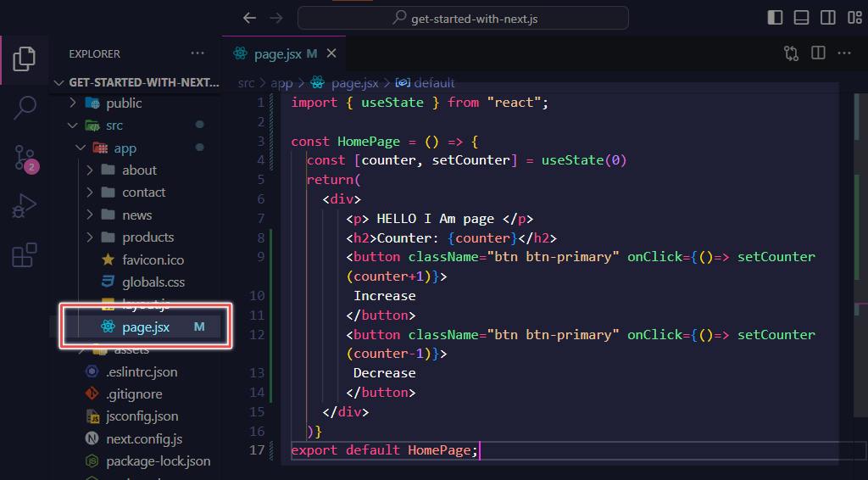Split the editor to the right

818,53
